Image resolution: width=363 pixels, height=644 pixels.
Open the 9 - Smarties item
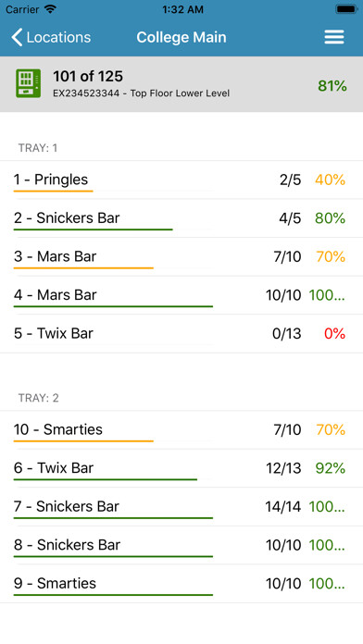point(181,584)
